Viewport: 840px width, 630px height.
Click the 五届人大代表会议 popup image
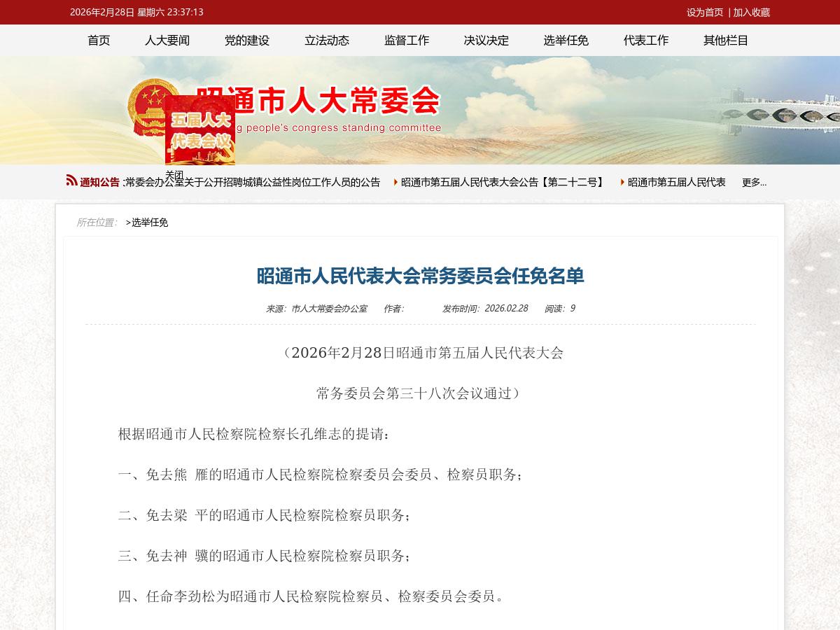tap(202, 132)
